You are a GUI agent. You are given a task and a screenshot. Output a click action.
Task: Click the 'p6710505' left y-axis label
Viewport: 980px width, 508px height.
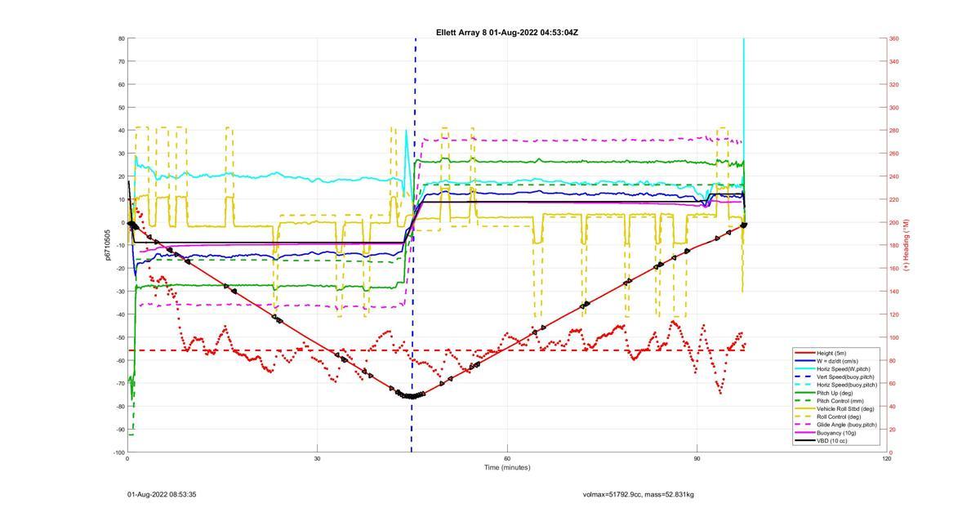107,245
